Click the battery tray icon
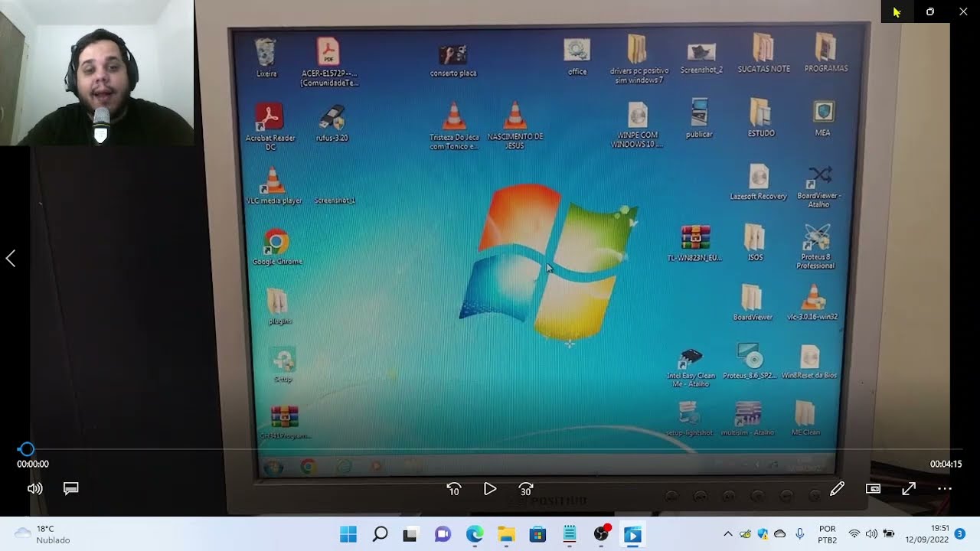Screen dimensions: 980x551 (x=889, y=534)
